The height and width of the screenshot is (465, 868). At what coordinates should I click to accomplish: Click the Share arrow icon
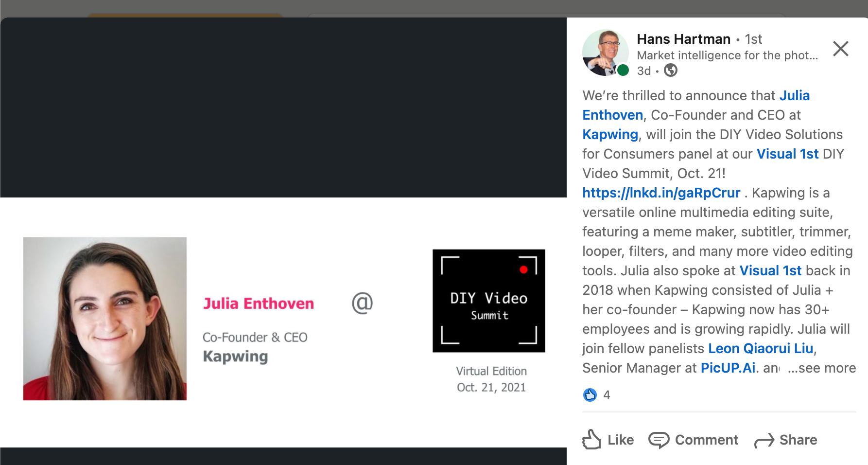click(x=764, y=440)
